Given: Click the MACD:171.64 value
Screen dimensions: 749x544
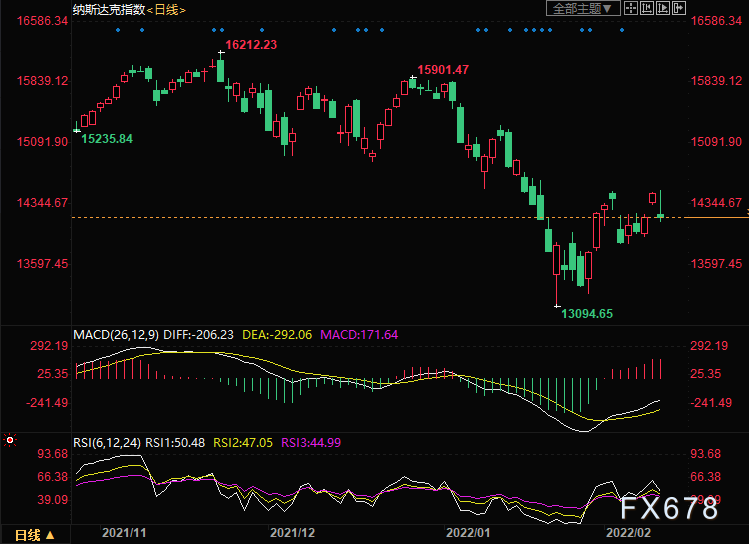Looking at the screenshot, I should [359, 335].
